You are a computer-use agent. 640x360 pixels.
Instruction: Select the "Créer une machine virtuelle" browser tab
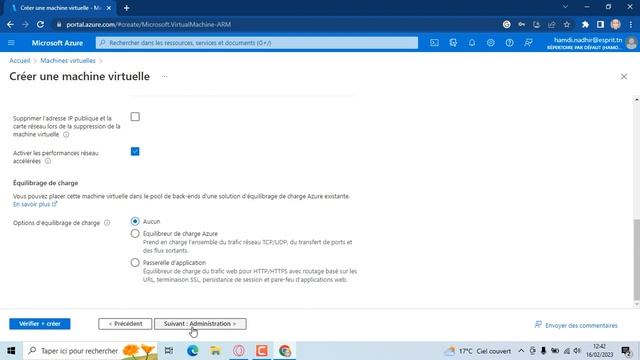tap(61, 8)
